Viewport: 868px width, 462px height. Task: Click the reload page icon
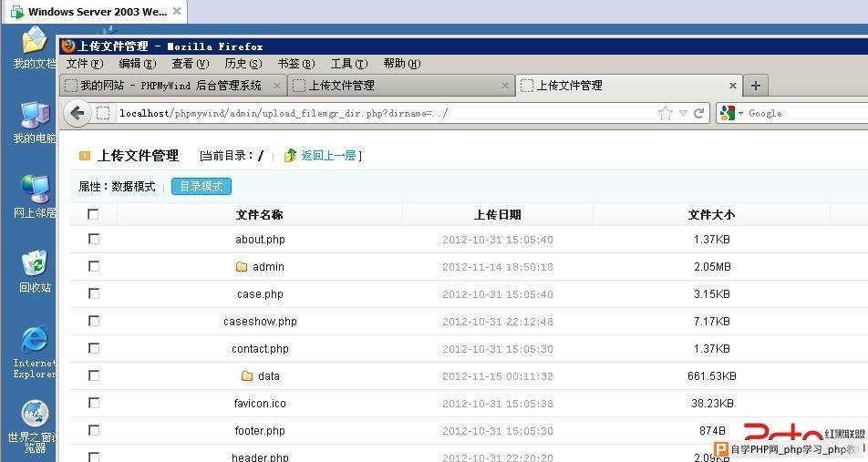[x=698, y=113]
